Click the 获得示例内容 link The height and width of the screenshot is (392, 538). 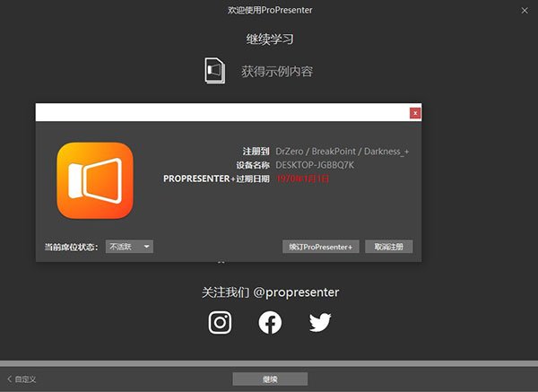277,72
